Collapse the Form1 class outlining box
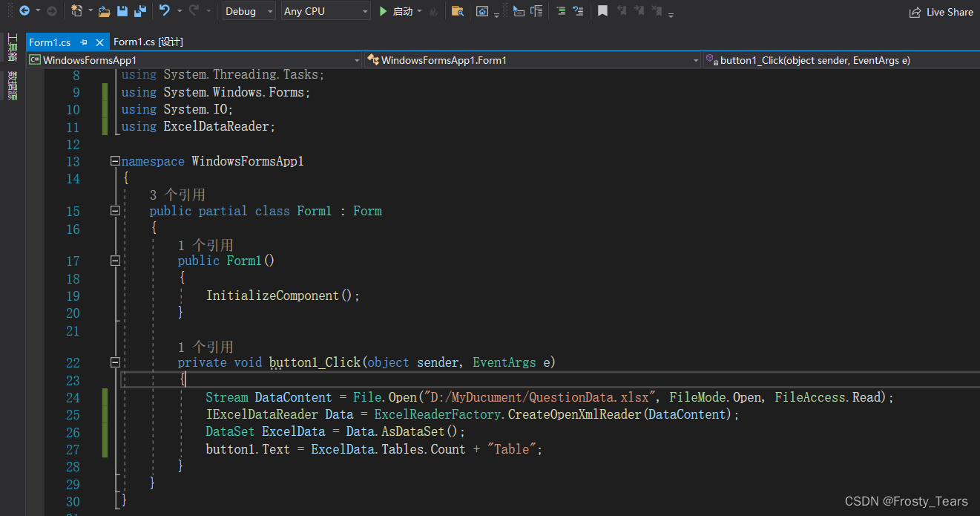 [115, 211]
